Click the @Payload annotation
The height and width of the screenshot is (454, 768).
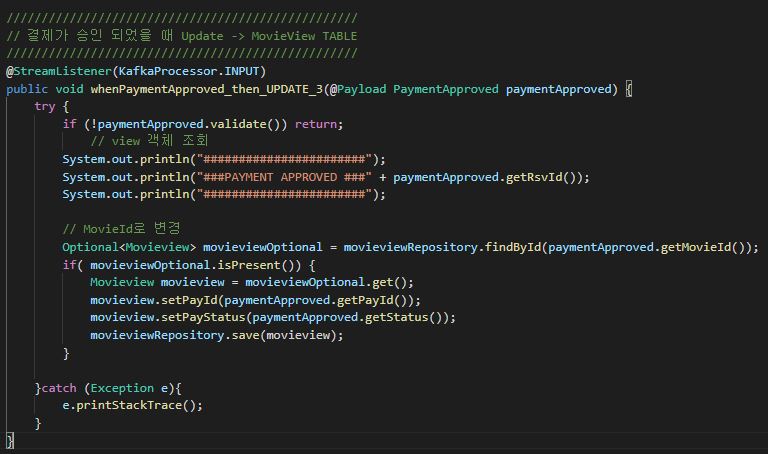pos(358,89)
